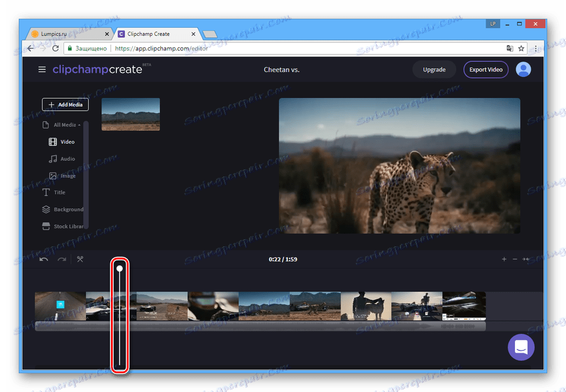Open the hamburger menu icon

[x=42, y=69]
